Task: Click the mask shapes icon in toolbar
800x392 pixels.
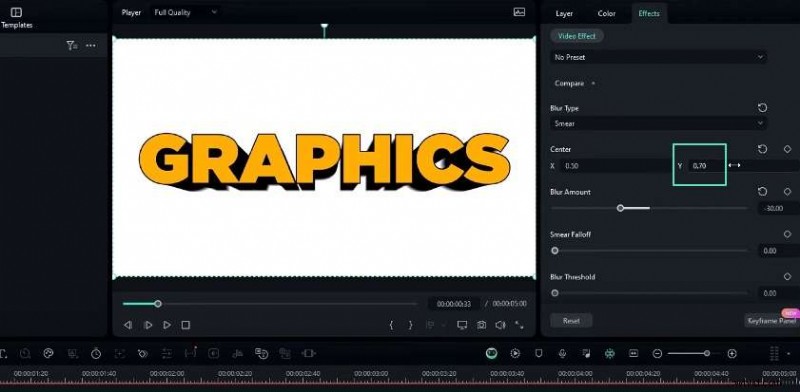Action: click(143, 353)
